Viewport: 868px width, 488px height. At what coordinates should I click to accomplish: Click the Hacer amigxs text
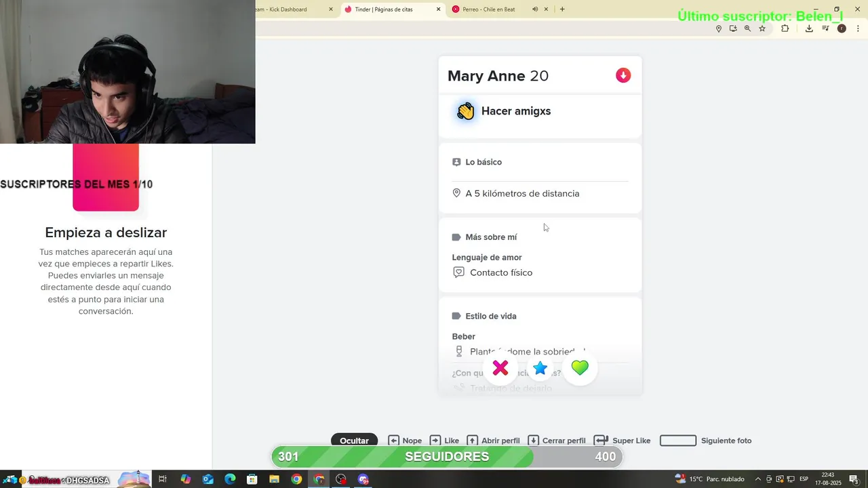[x=516, y=111]
